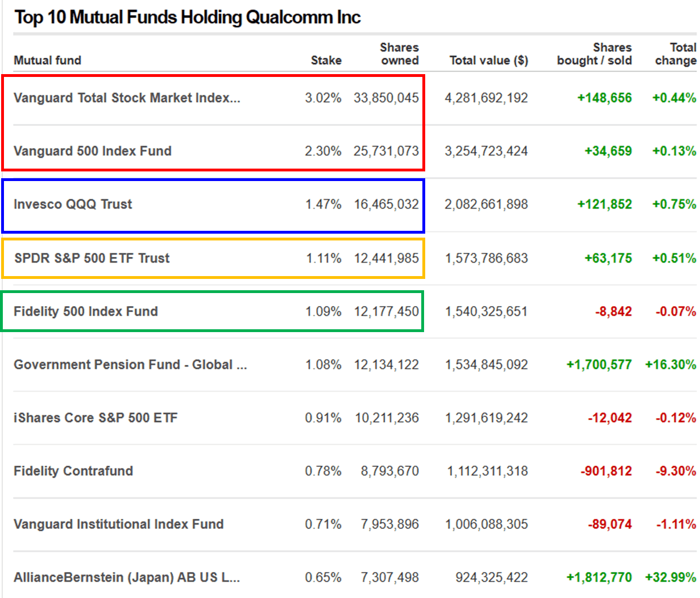Select total value 2,082,661,898

click(x=486, y=204)
